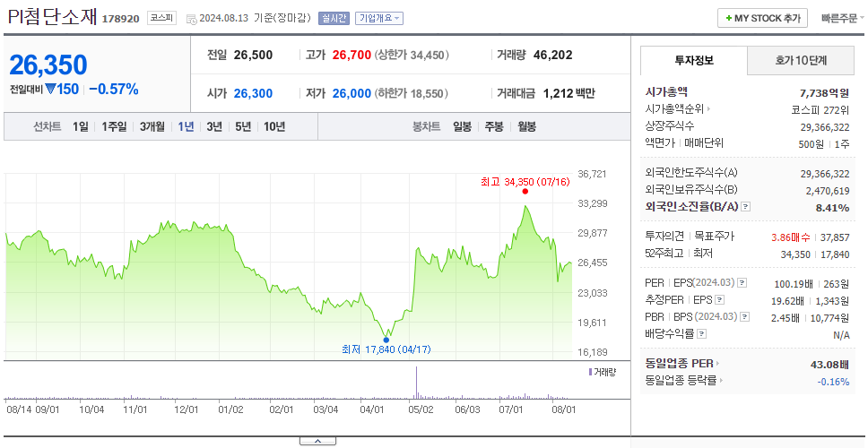Click the MY STOCK 추가 button
This screenshot has height=448, width=868.
click(x=763, y=18)
